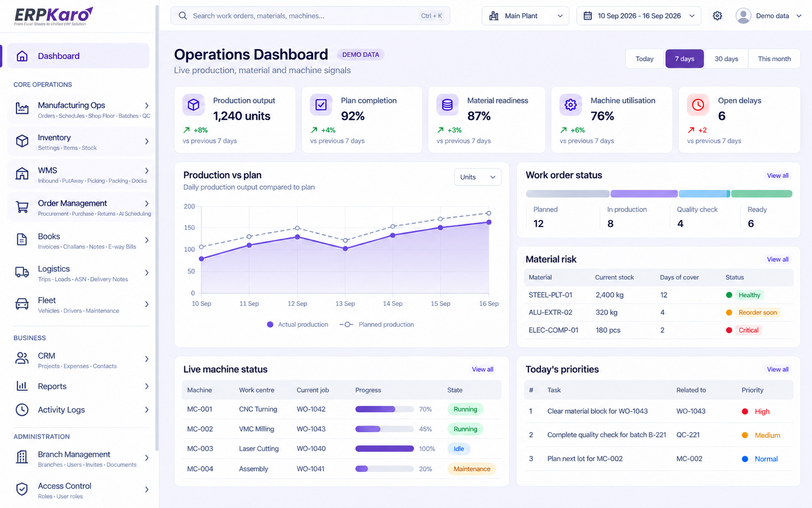812x508 pixels.
Task: Click the Order Management cart icon
Action: pos(22,207)
